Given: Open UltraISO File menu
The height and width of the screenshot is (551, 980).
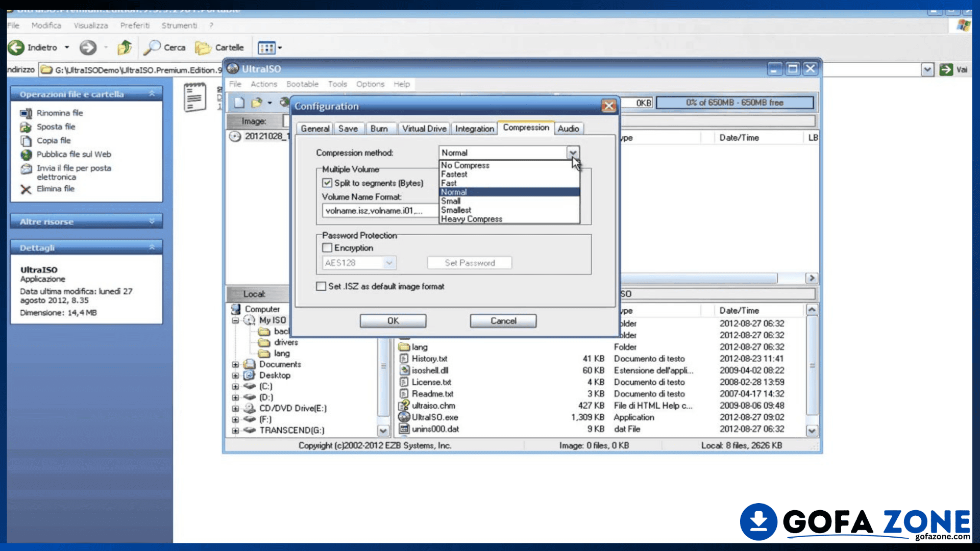Looking at the screenshot, I should pos(235,84).
